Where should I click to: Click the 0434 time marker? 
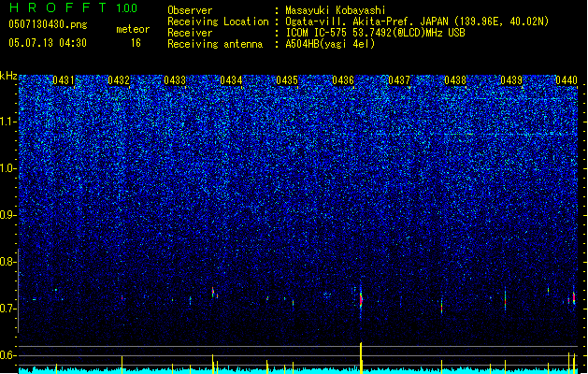pyautogui.click(x=231, y=80)
